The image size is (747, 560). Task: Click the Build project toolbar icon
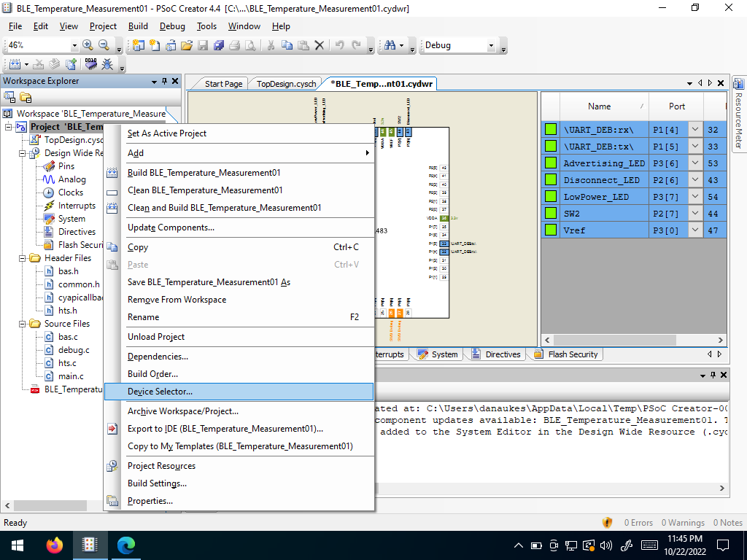tap(15, 64)
